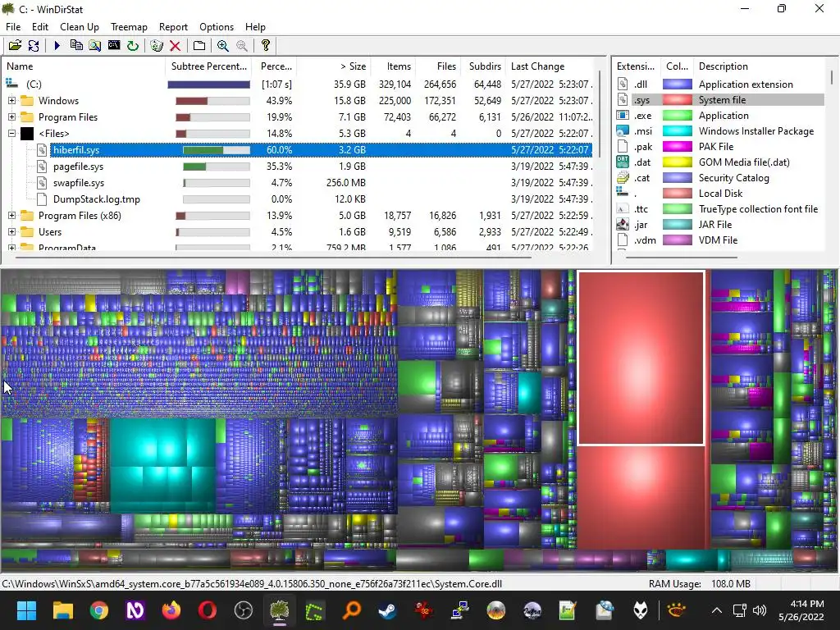Click the .msi file type icon
This screenshot has width=840, height=630.
623,130
